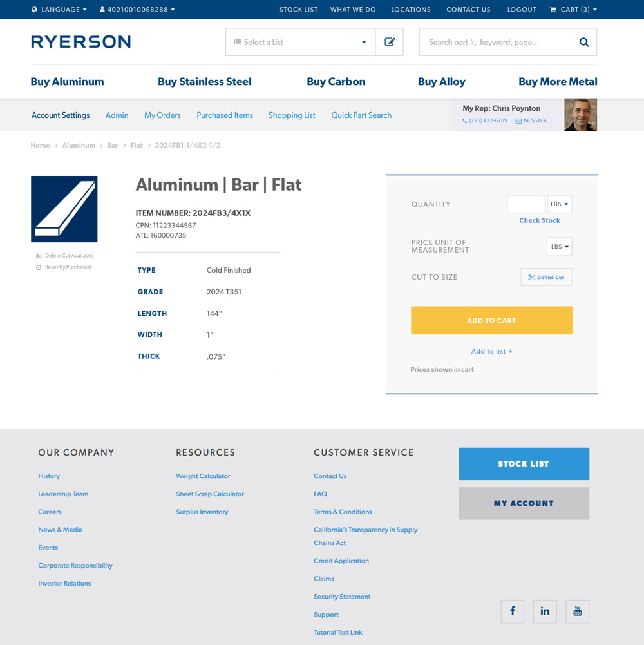Viewport: 644px width, 645px height.
Task: Open Buy More Metal menu
Action: (x=558, y=81)
